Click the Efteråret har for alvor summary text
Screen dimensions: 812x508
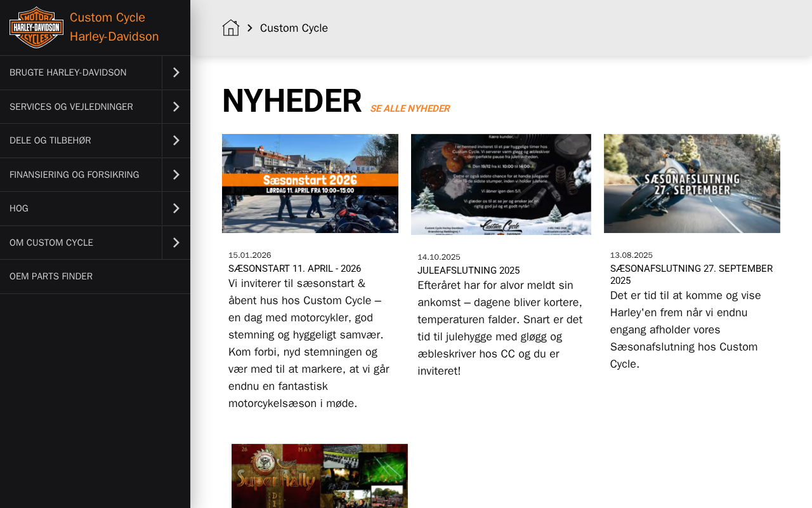tap(500, 328)
